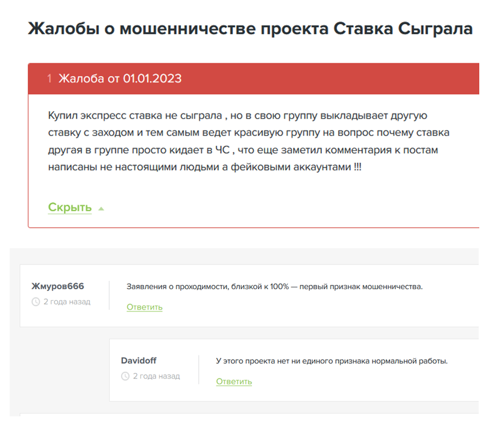Click Ответить under Davidoff's comment
This screenshot has height=435, width=504.
233,381
